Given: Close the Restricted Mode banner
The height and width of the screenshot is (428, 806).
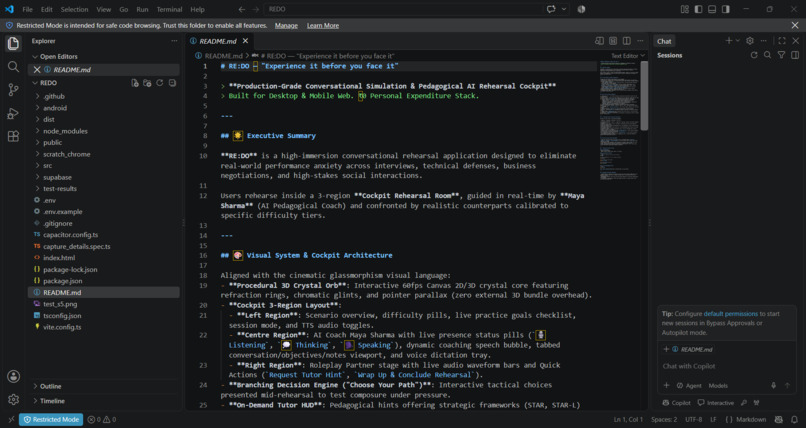Looking at the screenshot, I should (795, 26).
